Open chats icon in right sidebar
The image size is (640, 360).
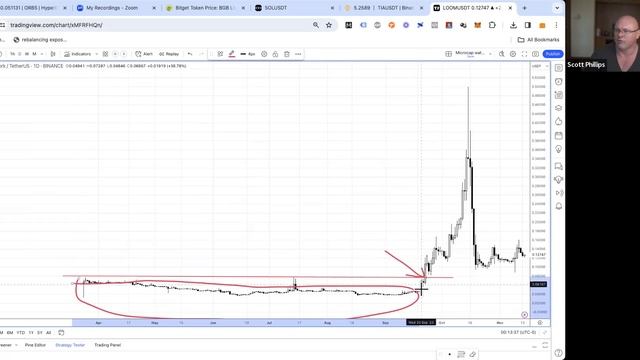[x=559, y=166]
